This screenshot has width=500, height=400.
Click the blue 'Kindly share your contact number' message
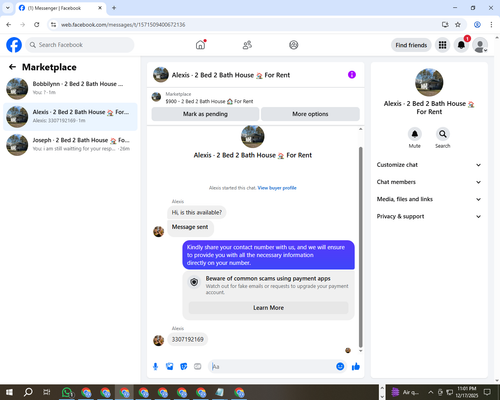[268, 255]
